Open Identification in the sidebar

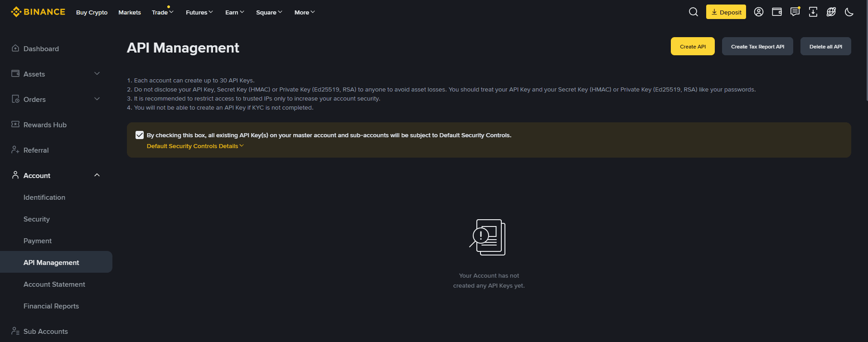click(44, 197)
